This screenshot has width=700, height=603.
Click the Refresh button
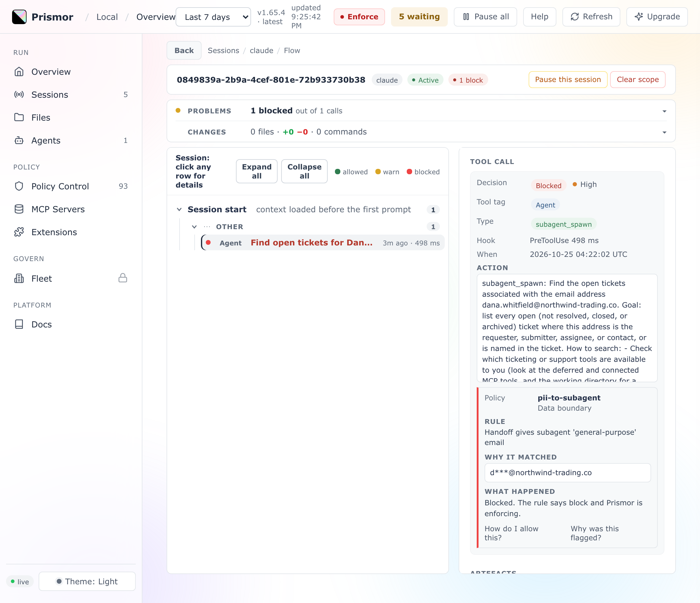pyautogui.click(x=591, y=17)
